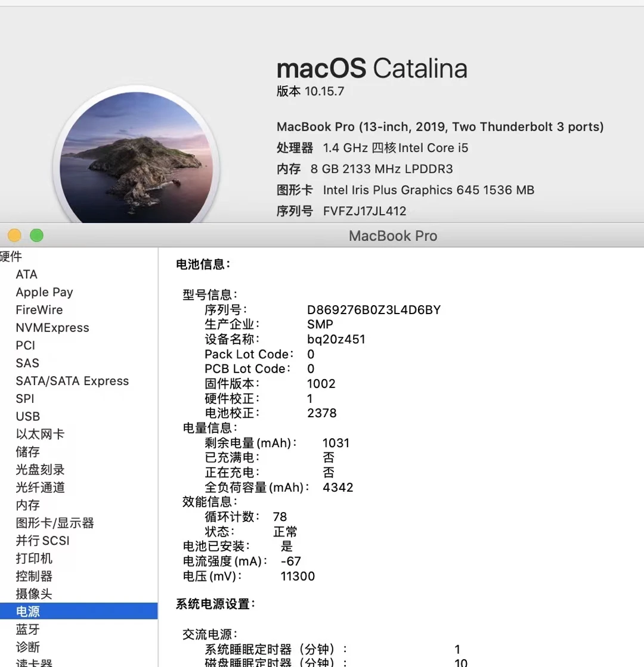
Task: Open the USB devices section
Action: [27, 416]
